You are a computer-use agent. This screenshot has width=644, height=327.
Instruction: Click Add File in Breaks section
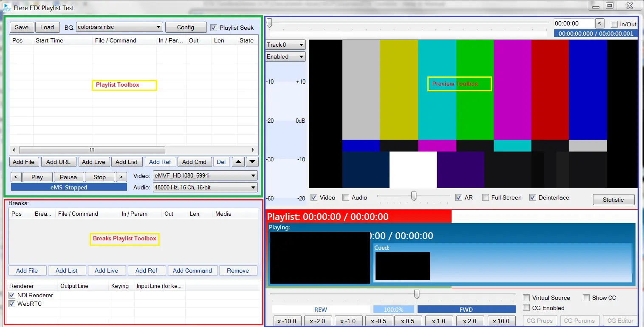tap(27, 271)
